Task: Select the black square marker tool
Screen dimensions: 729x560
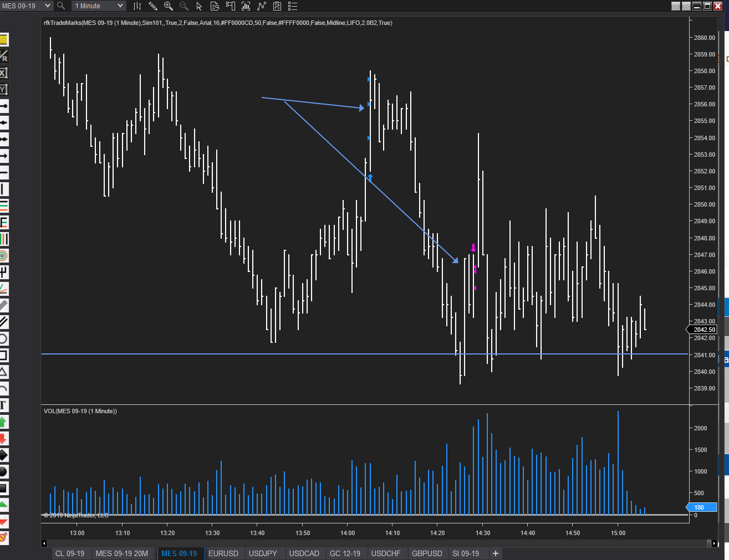Action: [3, 488]
